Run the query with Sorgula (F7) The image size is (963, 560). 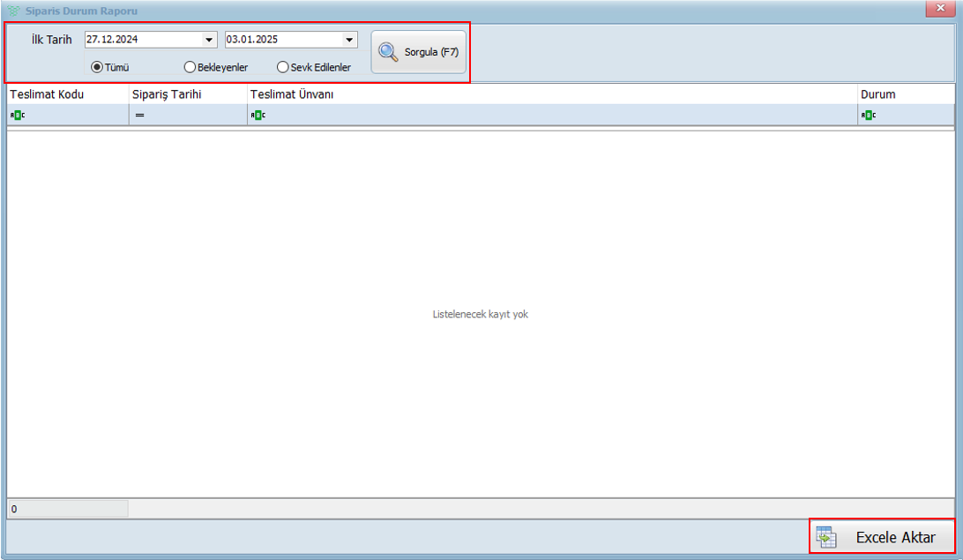tap(418, 52)
